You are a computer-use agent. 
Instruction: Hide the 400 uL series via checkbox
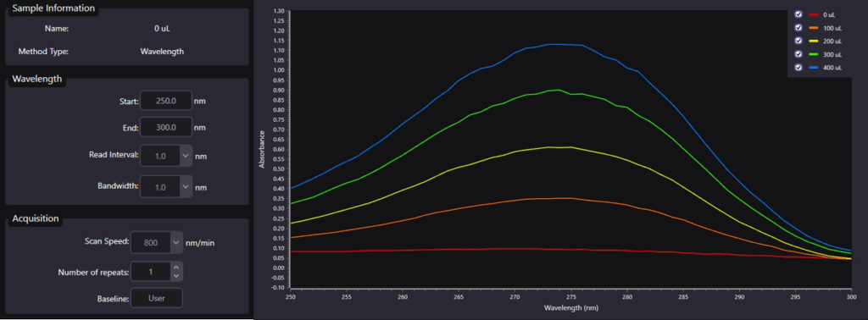click(798, 68)
